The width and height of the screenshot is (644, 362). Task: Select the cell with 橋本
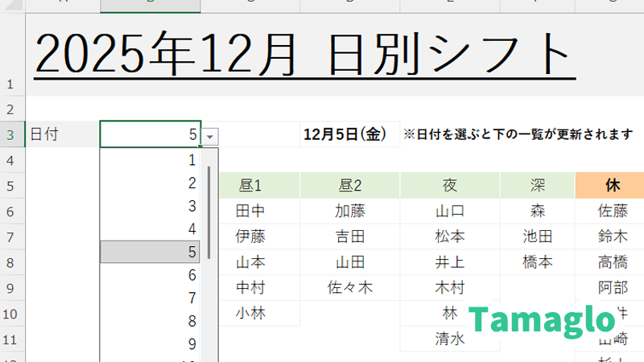tap(537, 262)
